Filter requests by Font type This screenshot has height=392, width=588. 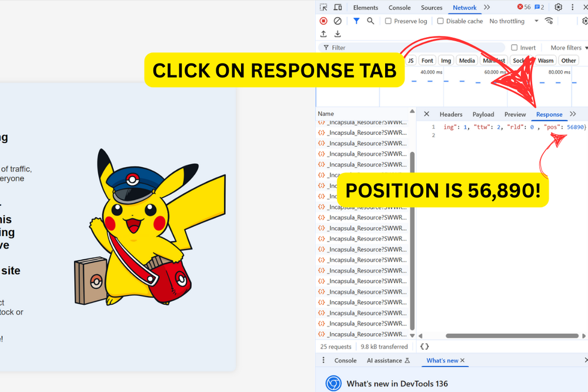427,61
